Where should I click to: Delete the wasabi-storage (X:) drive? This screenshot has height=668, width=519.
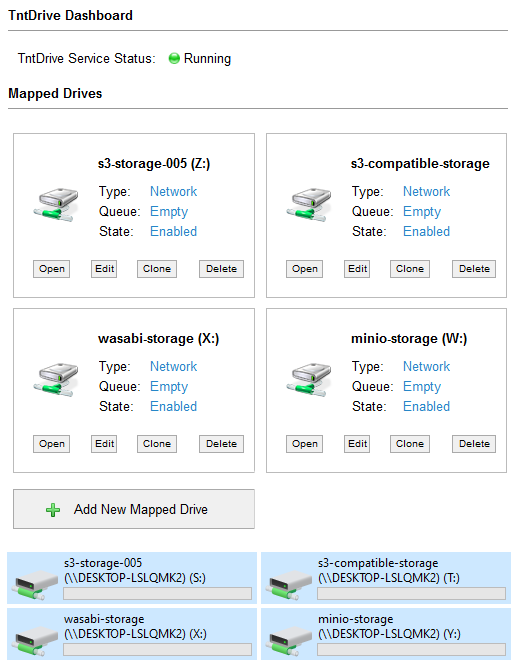[x=222, y=444]
